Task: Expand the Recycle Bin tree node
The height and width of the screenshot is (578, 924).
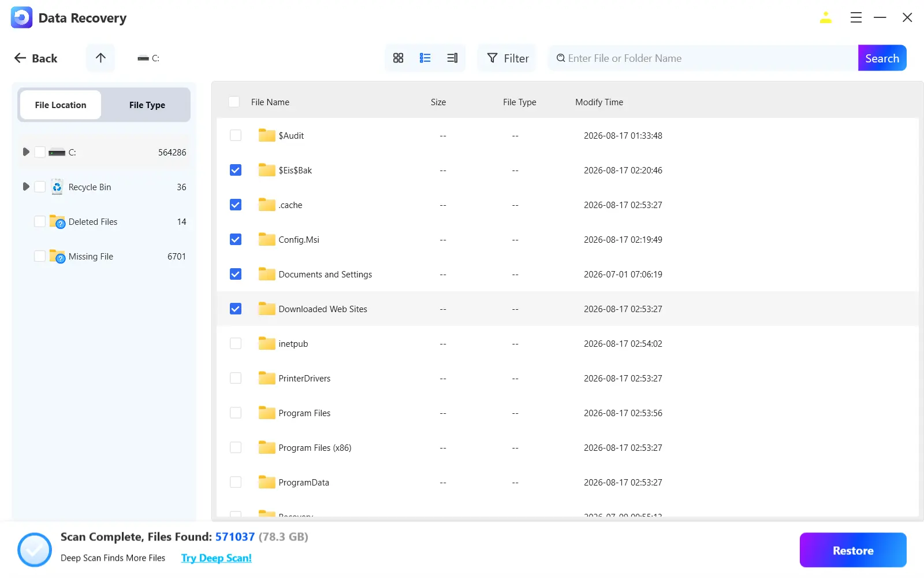Action: click(x=26, y=187)
